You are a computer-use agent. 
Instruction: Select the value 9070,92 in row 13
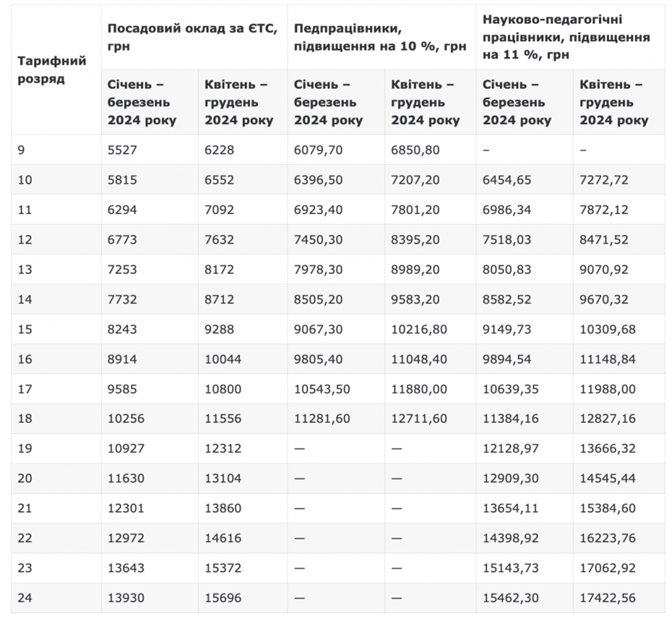click(604, 269)
